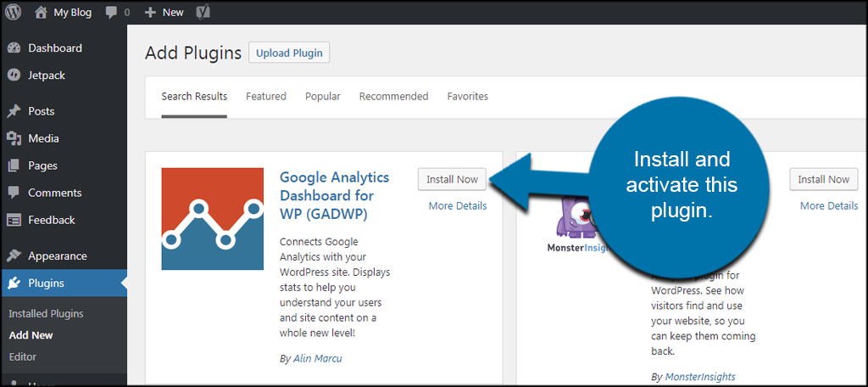The image size is (868, 387).
Task: View More Details for MonsterInsights
Action: coord(829,205)
